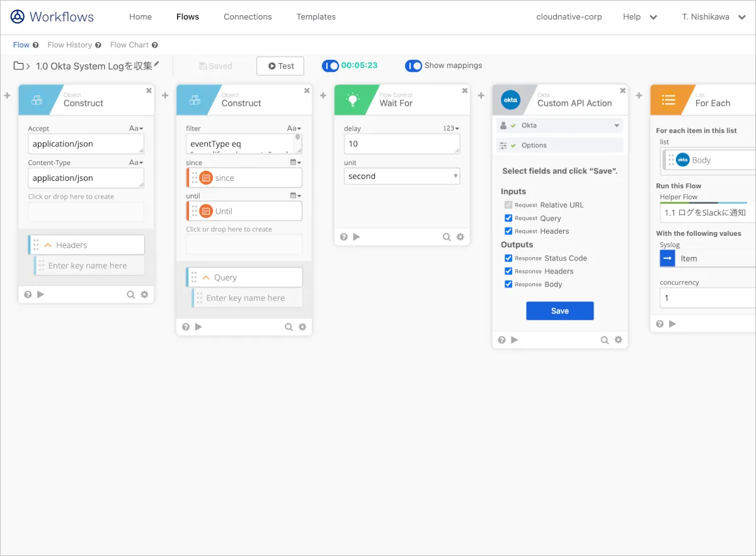Click search icon on Custom API Action card

click(605, 340)
